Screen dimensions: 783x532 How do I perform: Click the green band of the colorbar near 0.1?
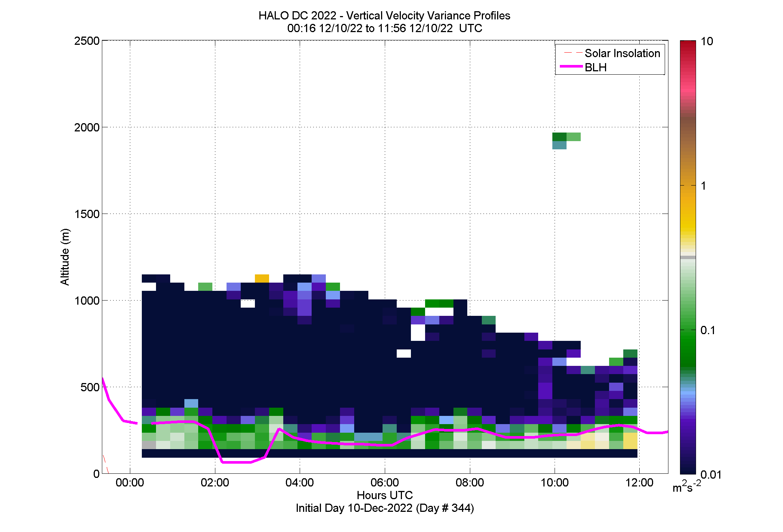(x=688, y=336)
